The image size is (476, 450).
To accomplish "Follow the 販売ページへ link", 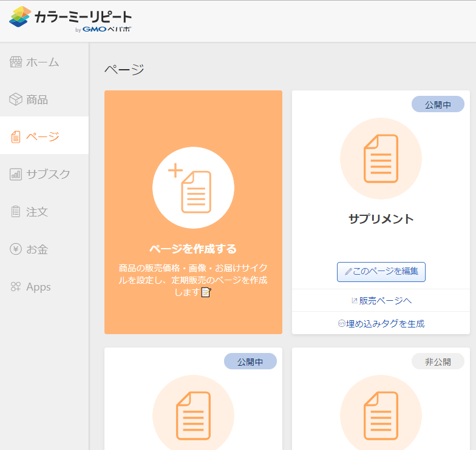I will [381, 301].
